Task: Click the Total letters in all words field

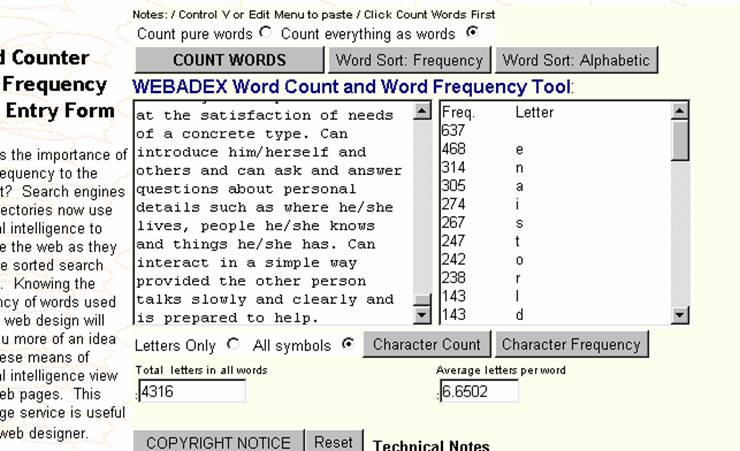Action: pos(192,391)
